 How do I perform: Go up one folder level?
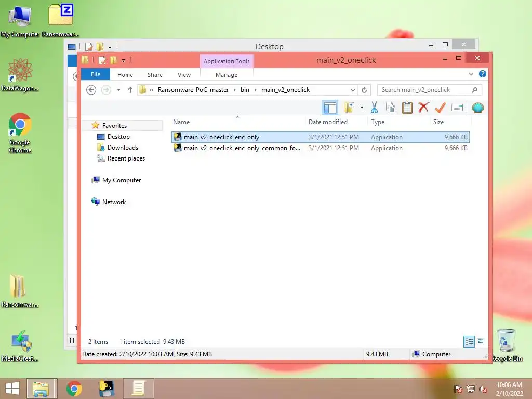pyautogui.click(x=130, y=90)
